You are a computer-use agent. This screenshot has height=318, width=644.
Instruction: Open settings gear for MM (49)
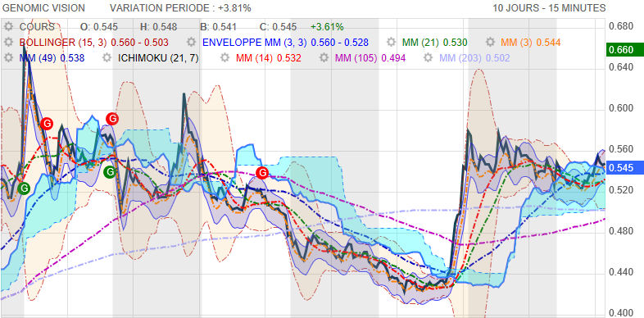(x=8, y=58)
